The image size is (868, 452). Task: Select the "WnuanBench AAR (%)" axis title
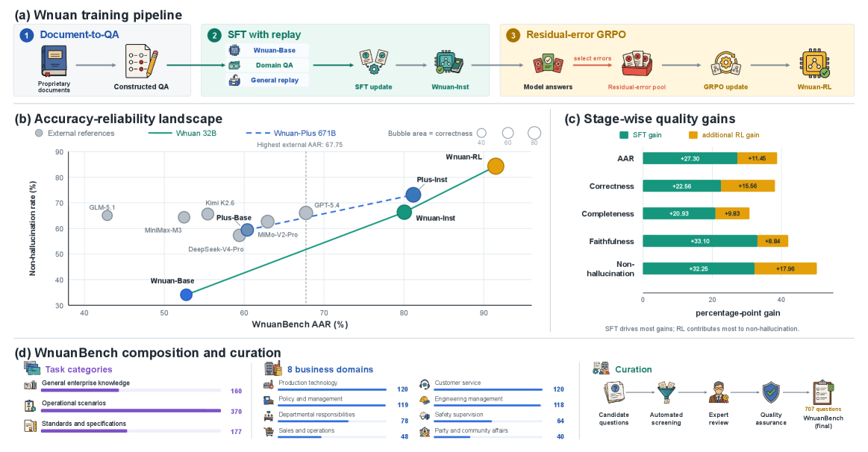[300, 324]
